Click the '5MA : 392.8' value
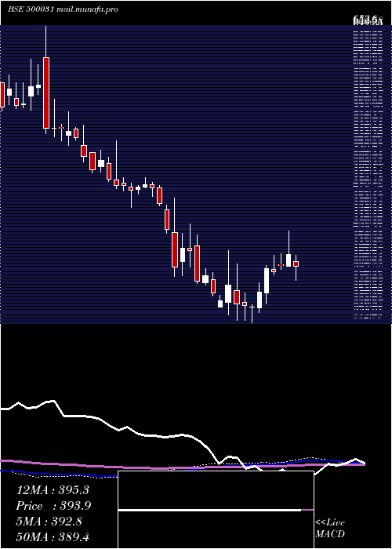392x549 pixels. tap(49, 522)
